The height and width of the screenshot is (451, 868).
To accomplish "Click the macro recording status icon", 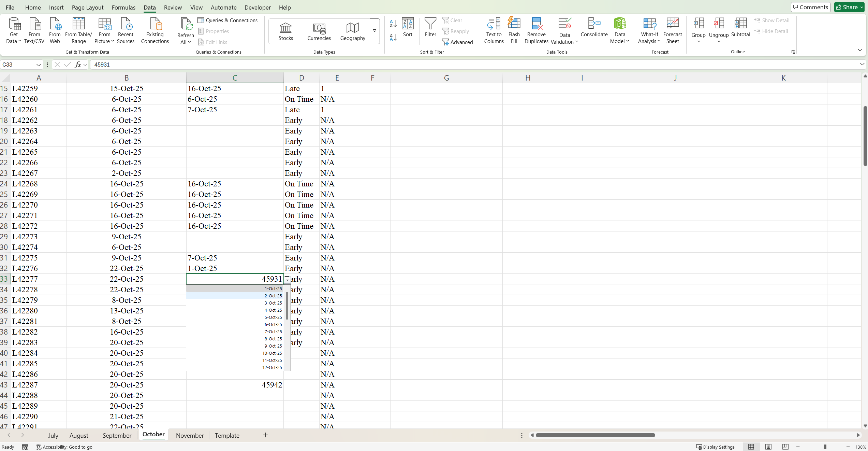I will (x=25, y=447).
